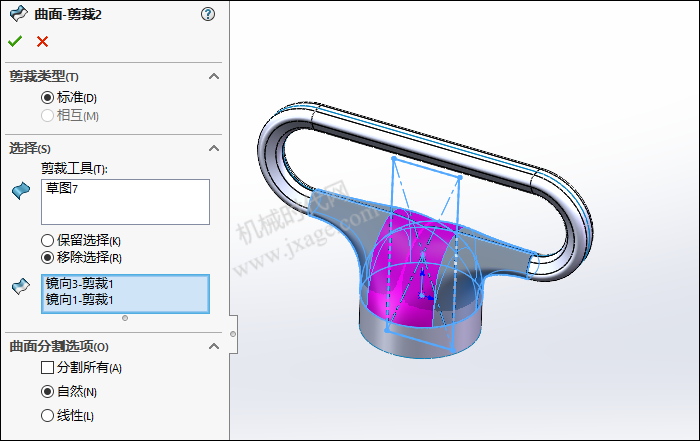Viewport: 700px width, 441px height.
Task: Cancel the surface trim with red X
Action: [42, 42]
